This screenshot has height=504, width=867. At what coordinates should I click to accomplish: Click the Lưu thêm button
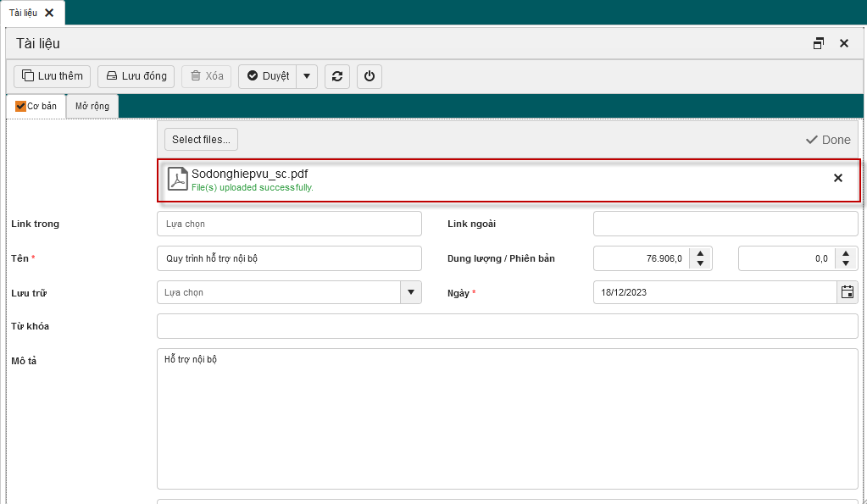pyautogui.click(x=52, y=76)
